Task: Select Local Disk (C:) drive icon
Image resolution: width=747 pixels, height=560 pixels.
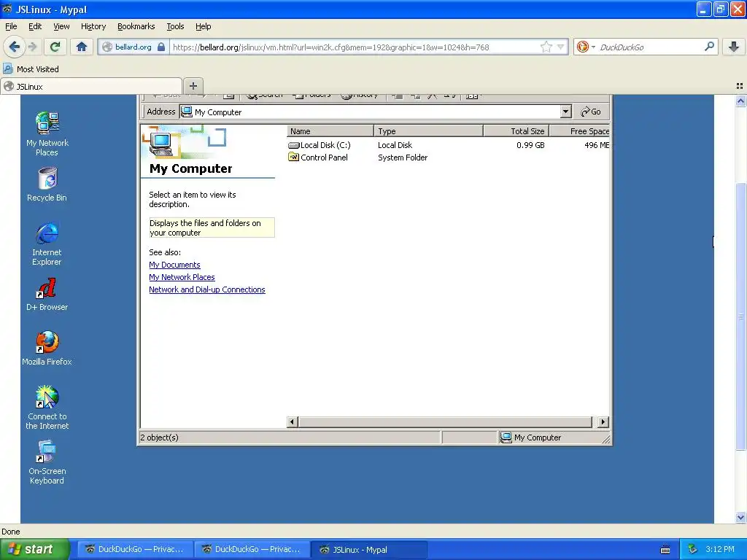Action: [x=293, y=145]
